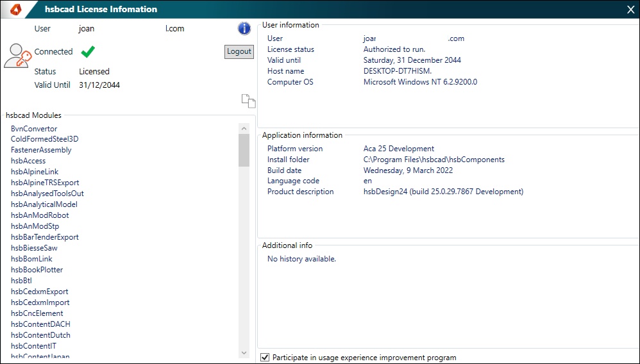640x364 pixels.
Task: Click the modules list scroll up arrow
Action: coord(244,129)
